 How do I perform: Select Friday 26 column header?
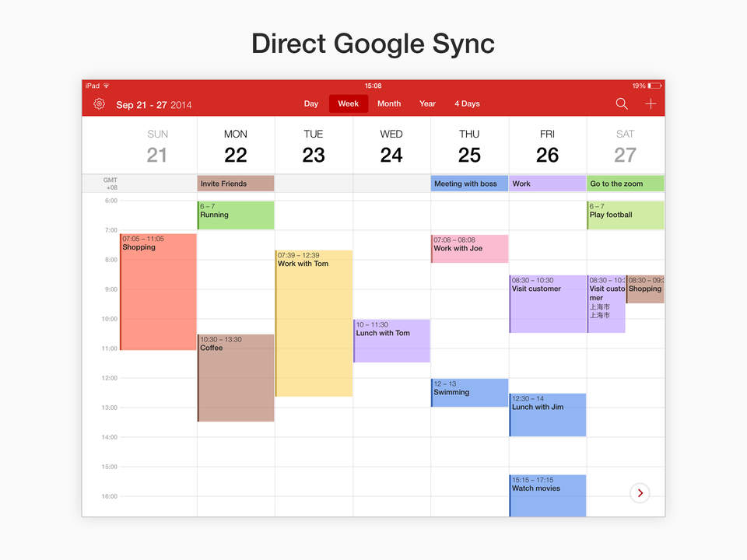click(x=547, y=146)
